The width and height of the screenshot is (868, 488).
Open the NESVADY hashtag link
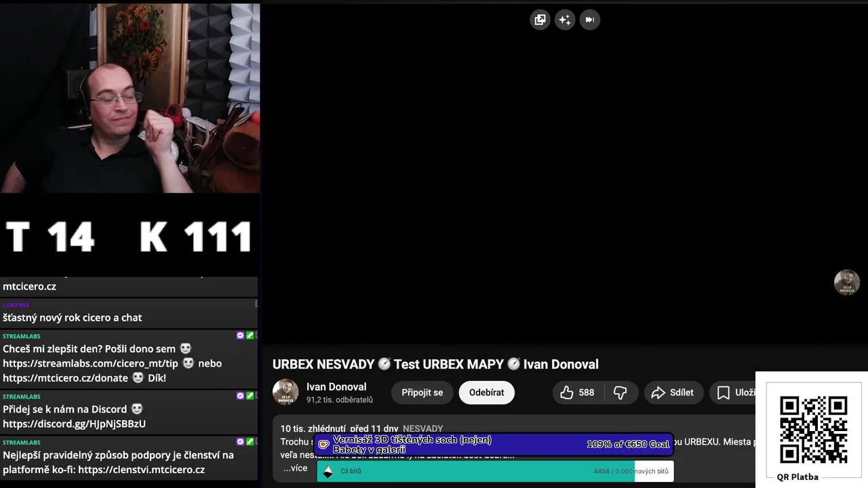422,429
